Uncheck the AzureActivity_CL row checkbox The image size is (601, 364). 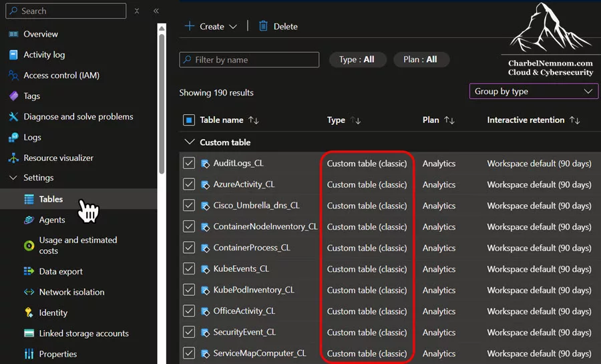click(x=189, y=184)
